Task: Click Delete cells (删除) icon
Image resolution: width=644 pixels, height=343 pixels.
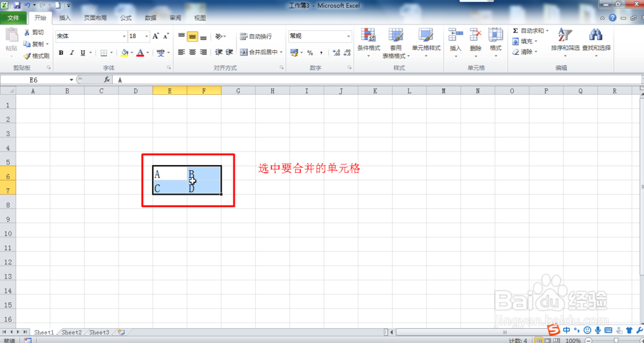Action: coord(476,35)
